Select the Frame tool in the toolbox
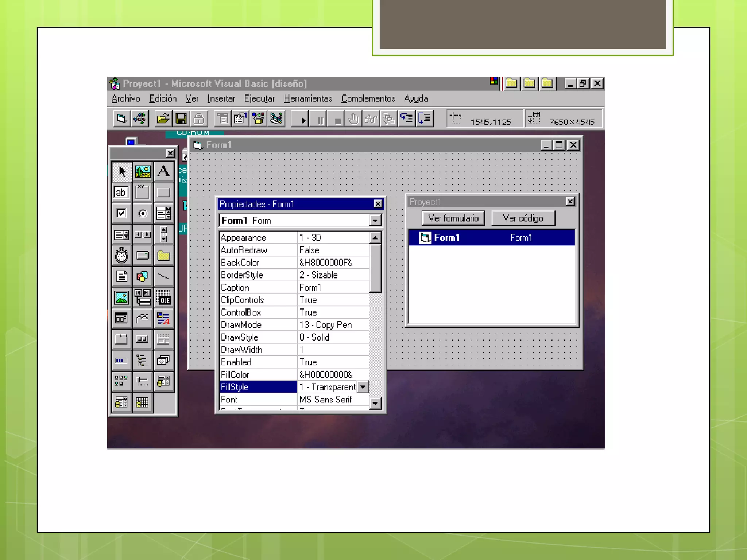 (143, 192)
